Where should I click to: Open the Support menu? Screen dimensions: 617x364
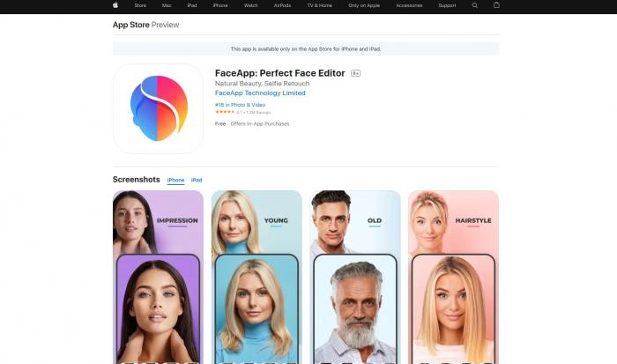tap(447, 5)
